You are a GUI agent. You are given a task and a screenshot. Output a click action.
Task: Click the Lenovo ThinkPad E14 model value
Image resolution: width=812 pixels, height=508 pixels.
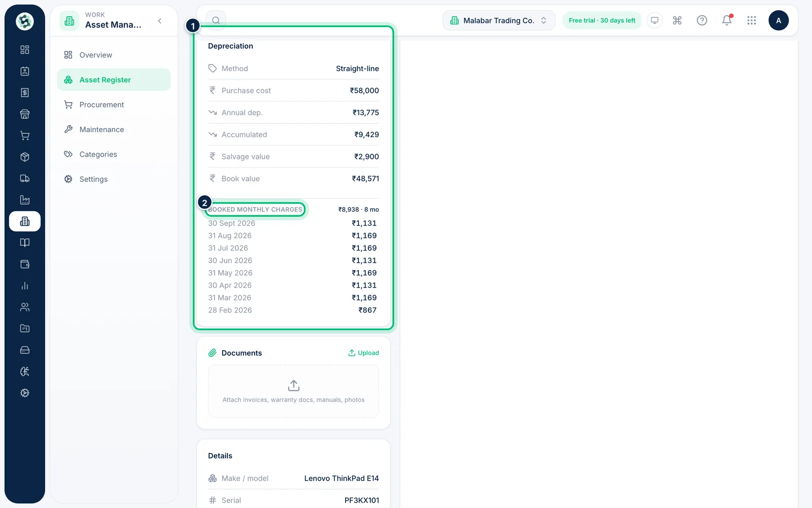click(342, 479)
